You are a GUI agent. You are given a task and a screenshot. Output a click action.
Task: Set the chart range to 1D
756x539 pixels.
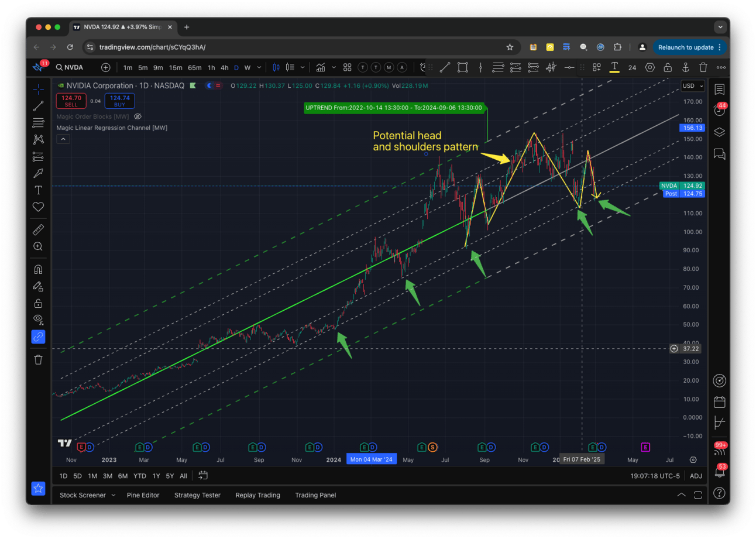[63, 476]
